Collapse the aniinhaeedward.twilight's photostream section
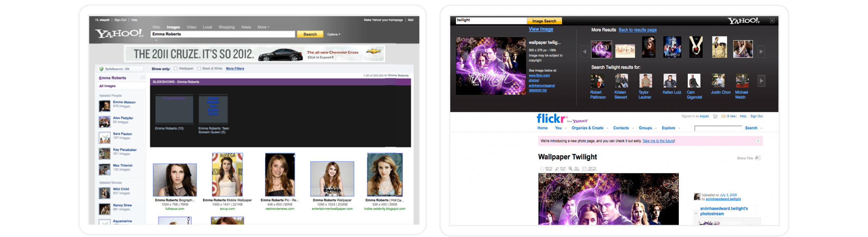The height and width of the screenshot is (237, 868). pos(696,214)
